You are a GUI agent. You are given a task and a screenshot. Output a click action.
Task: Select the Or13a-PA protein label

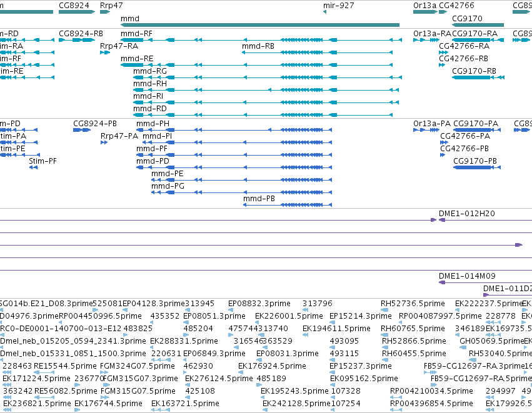(432, 124)
